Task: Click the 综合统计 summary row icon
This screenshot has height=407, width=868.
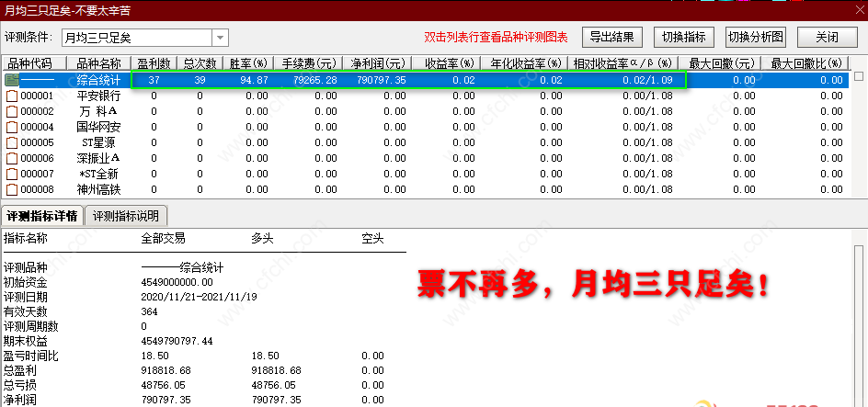Action: click(x=12, y=80)
